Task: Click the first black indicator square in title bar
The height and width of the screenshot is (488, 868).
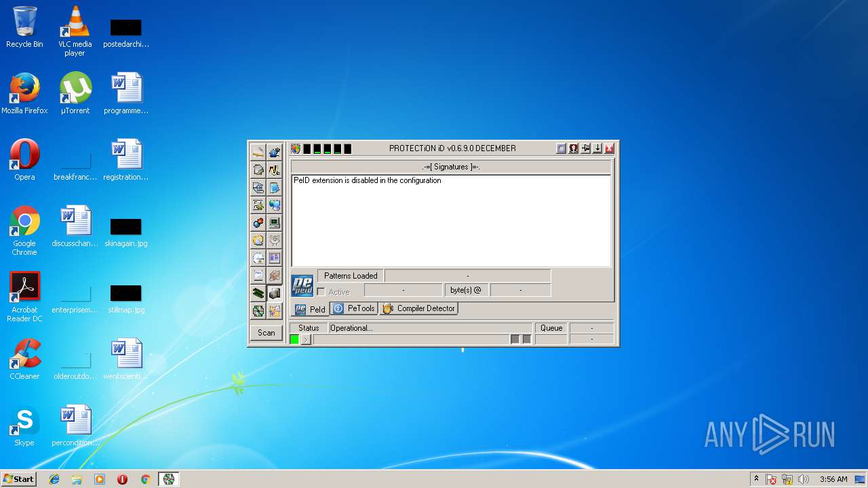Action: [x=307, y=148]
